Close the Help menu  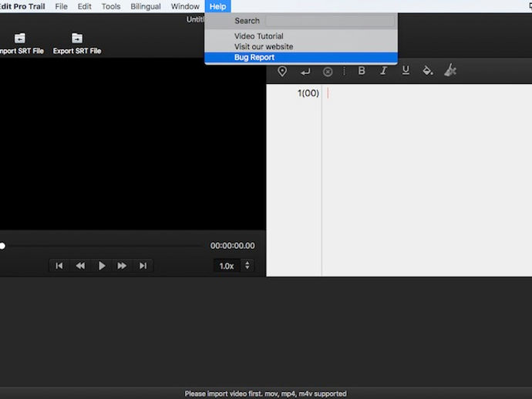click(x=218, y=6)
